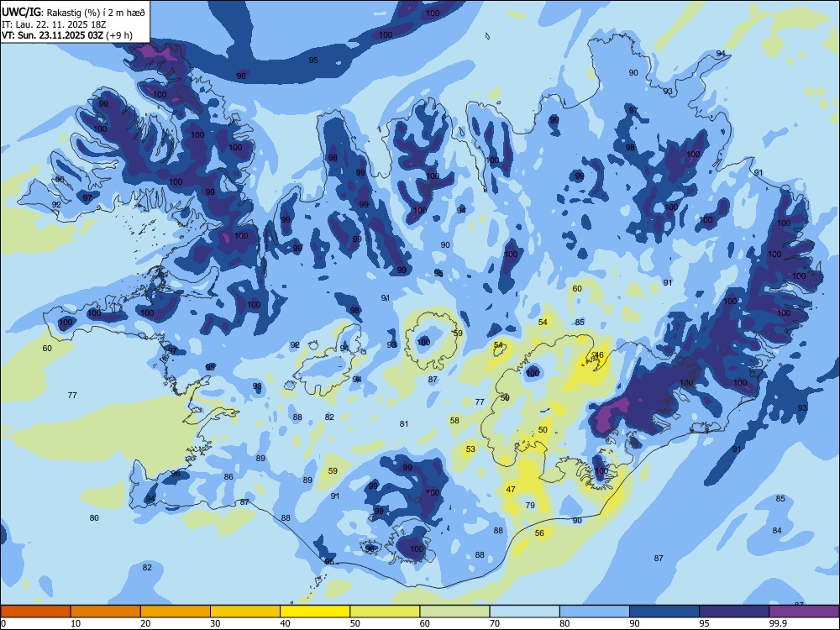Click the dark blue 90–95 legend swatch
This screenshot has width=840, height=630.
tap(664, 612)
